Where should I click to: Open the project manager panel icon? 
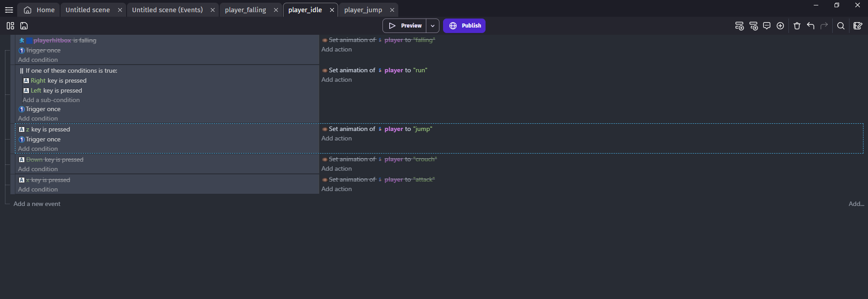[x=10, y=26]
